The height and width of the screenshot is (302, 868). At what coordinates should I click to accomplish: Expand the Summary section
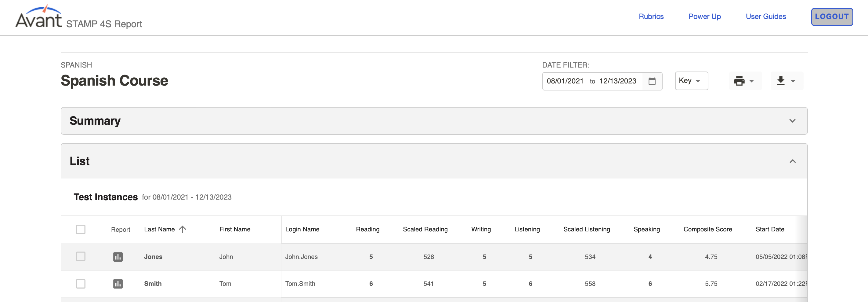792,121
